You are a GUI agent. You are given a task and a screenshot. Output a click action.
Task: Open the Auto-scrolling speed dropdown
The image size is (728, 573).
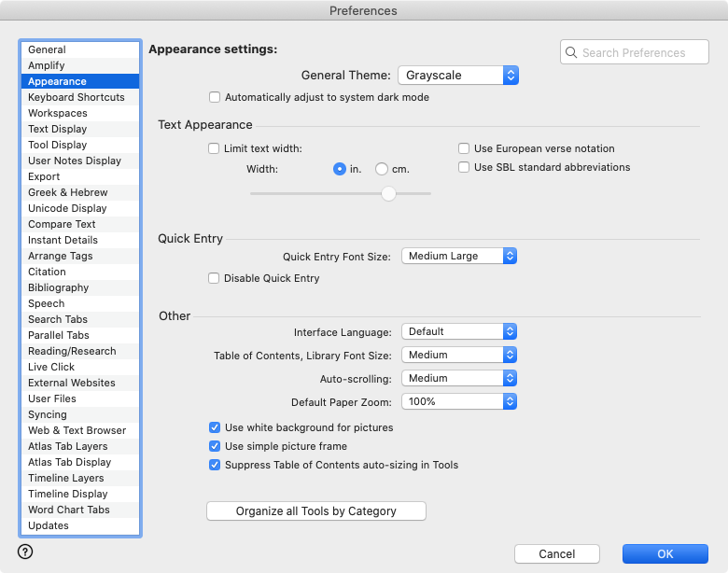pyautogui.click(x=458, y=378)
